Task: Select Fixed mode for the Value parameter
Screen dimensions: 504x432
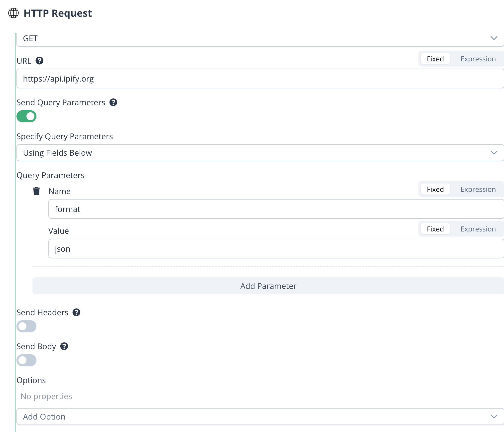Action: pyautogui.click(x=435, y=229)
